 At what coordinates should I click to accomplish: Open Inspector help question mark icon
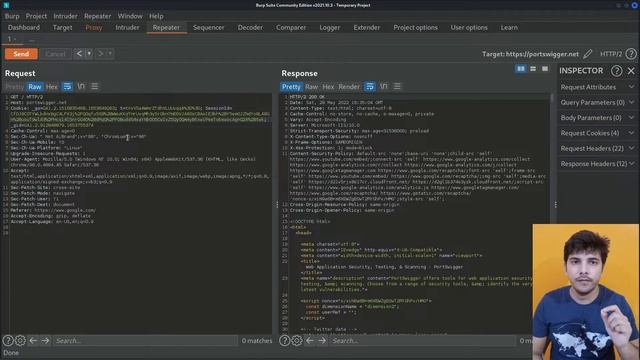pos(616,71)
